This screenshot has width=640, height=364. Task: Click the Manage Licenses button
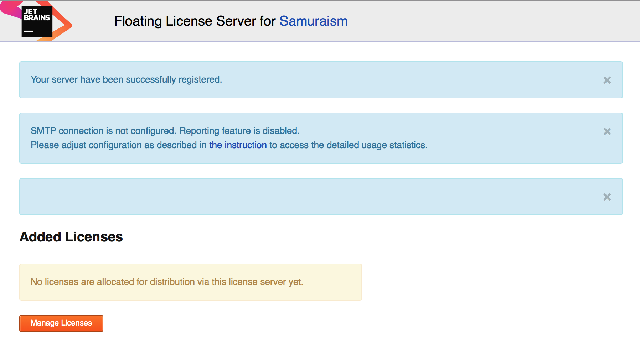tap(61, 323)
